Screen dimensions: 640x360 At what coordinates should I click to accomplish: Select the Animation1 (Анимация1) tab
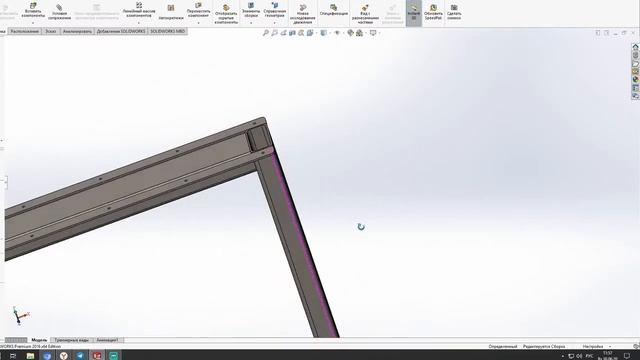(x=107, y=340)
